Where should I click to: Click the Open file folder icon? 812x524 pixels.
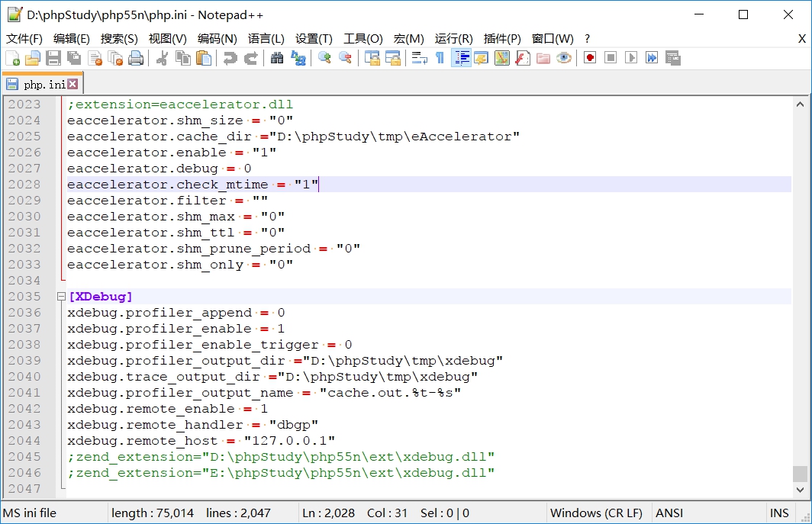coord(33,58)
